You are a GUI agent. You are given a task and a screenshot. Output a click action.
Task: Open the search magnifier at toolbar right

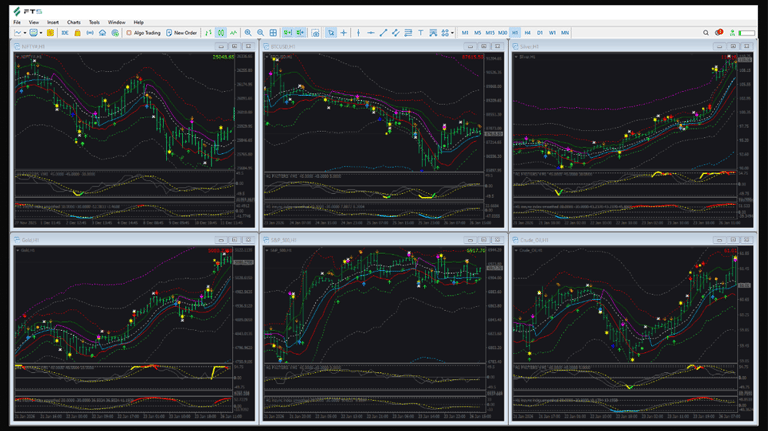pyautogui.click(x=706, y=33)
